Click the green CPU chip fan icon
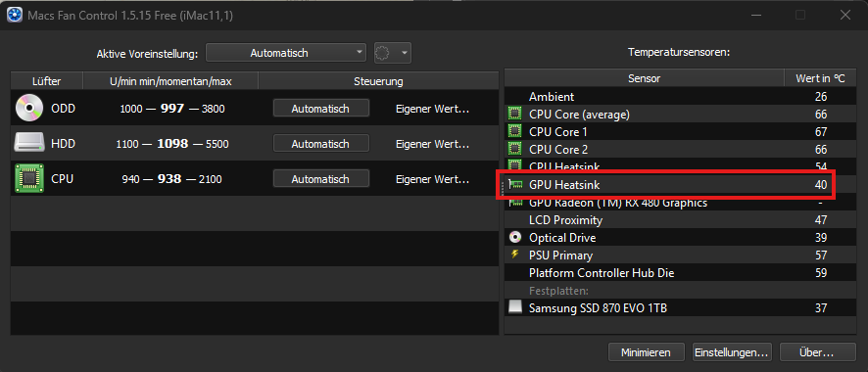The image size is (868, 372). [28, 179]
